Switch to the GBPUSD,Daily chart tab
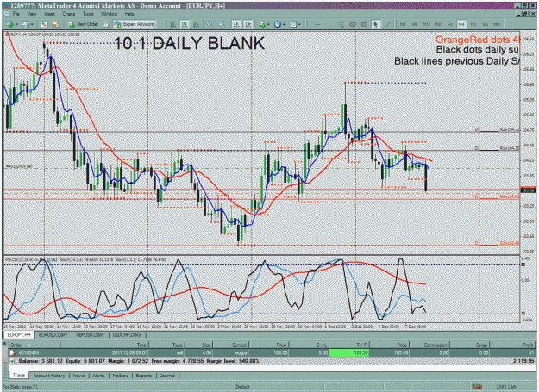The width and height of the screenshot is (539, 392). click(x=90, y=334)
